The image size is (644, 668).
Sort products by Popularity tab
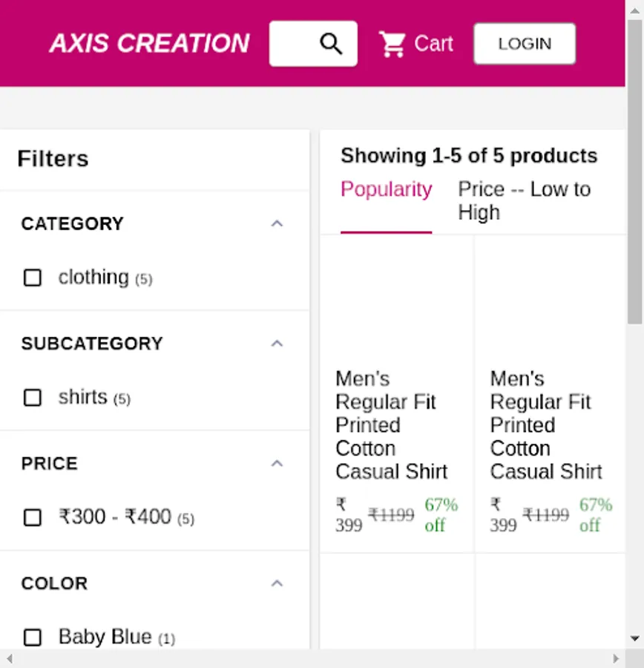[x=386, y=190]
